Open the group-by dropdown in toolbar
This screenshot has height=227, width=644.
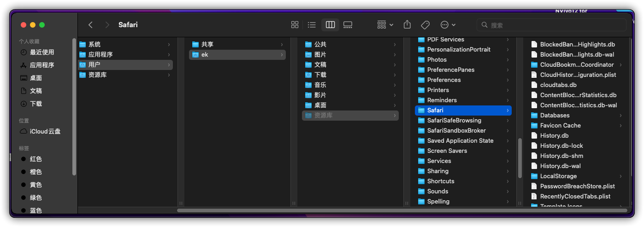(385, 25)
